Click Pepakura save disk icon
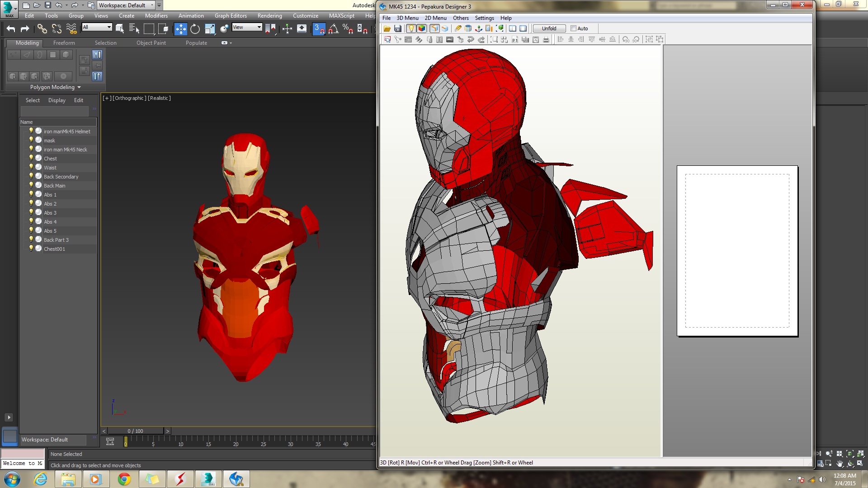 [x=398, y=28]
